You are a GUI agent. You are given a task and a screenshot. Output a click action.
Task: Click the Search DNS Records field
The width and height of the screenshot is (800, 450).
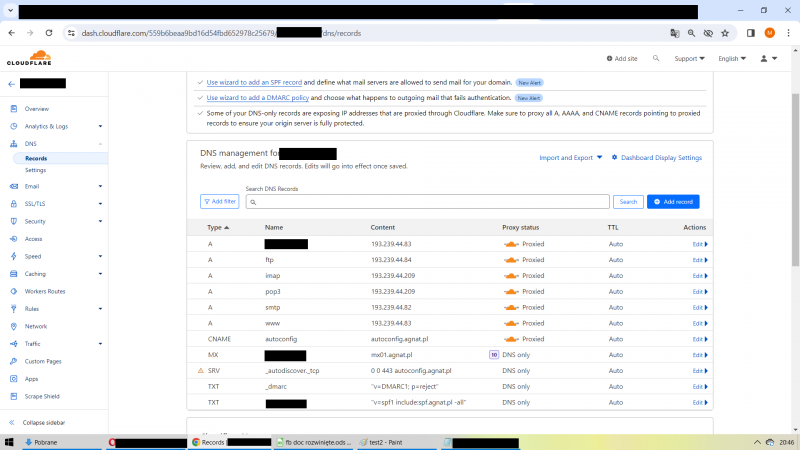[428, 202]
